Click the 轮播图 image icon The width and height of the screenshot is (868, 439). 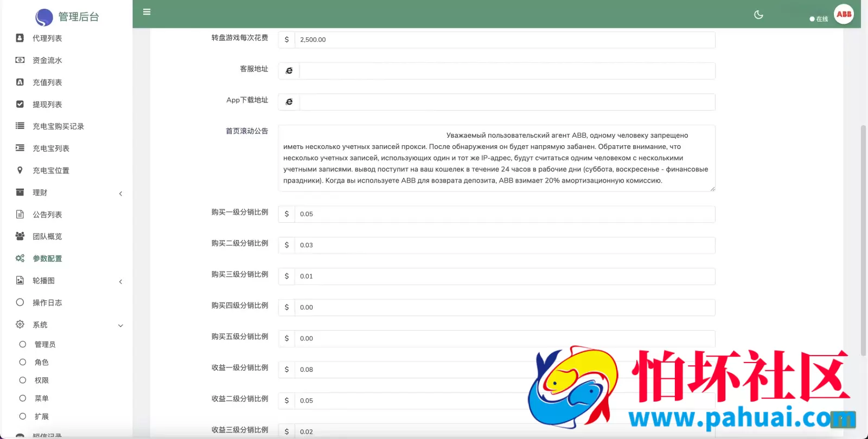20,280
